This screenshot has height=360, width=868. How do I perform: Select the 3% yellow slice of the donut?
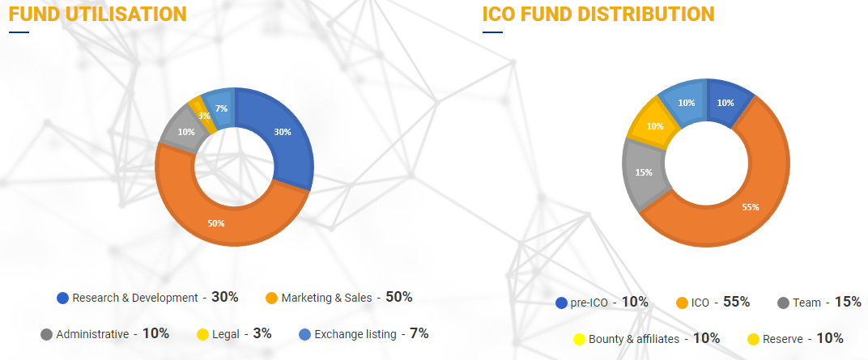[202, 116]
